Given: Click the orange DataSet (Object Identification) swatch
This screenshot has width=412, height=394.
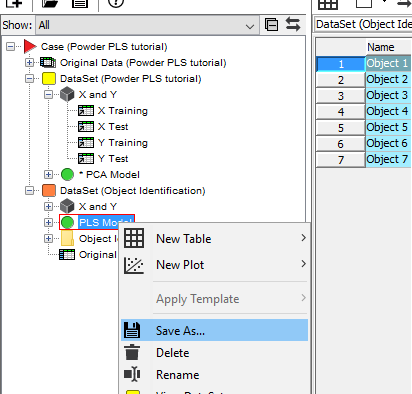Looking at the screenshot, I should (x=49, y=190).
